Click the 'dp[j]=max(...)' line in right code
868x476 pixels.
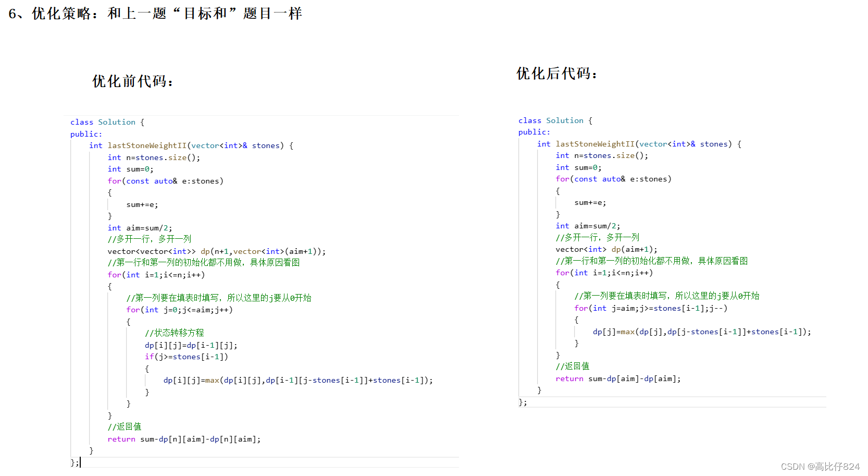(702, 332)
